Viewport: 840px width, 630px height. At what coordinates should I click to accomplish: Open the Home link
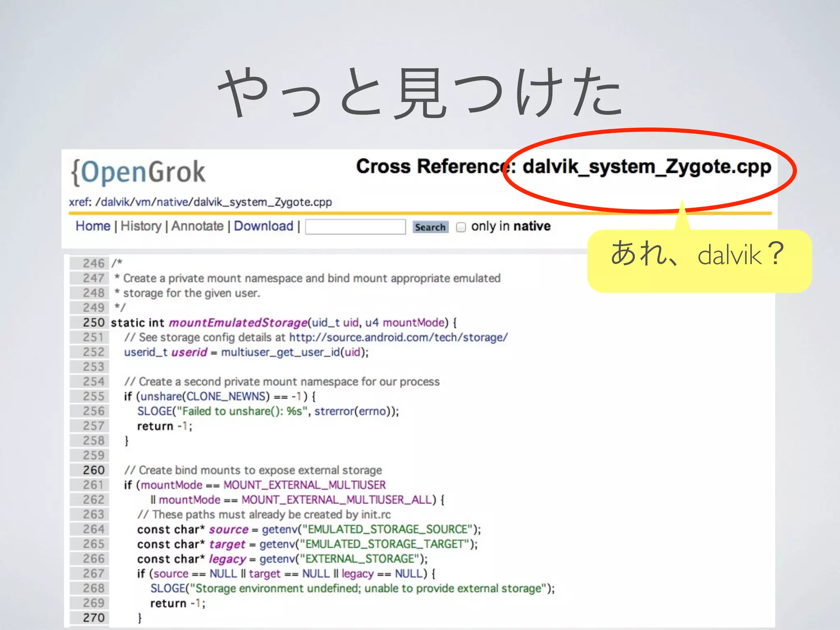93,226
